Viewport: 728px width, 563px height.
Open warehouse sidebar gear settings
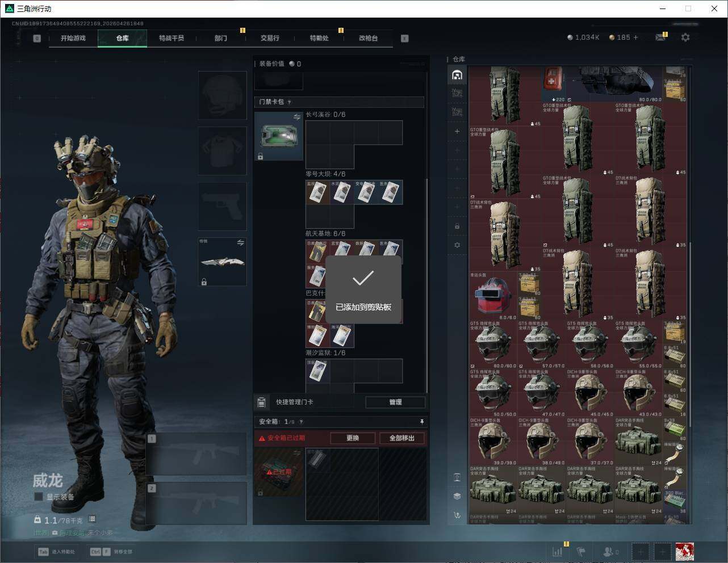pos(457,245)
